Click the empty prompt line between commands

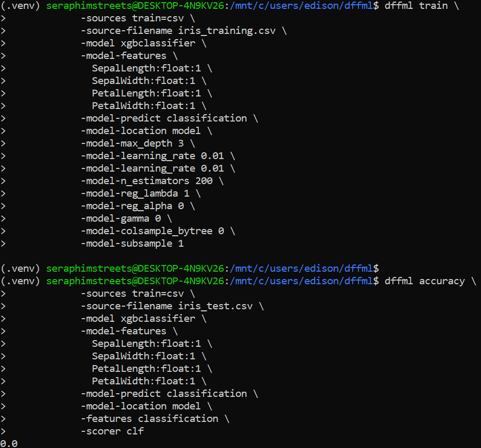[189, 268]
